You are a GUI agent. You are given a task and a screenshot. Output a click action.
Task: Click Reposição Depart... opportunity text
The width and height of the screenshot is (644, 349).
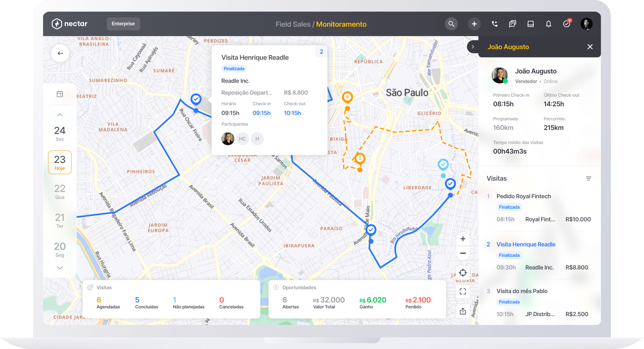[247, 92]
